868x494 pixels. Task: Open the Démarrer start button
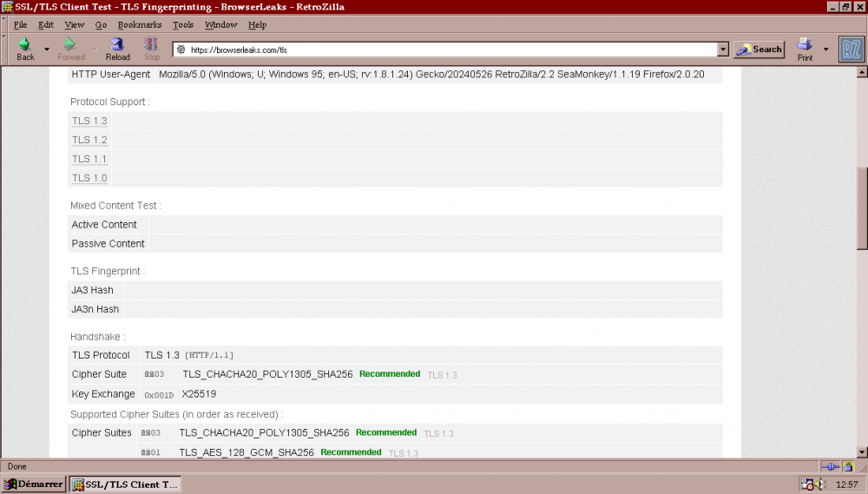34,484
